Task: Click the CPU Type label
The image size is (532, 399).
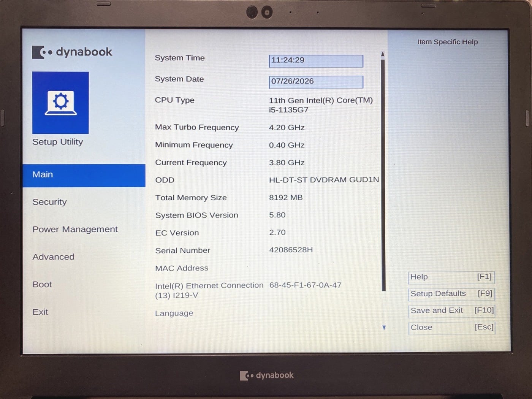Action: coord(174,100)
